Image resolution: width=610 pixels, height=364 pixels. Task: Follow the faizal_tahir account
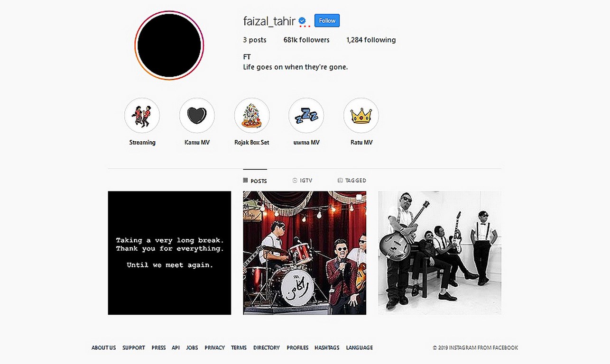pyautogui.click(x=327, y=21)
